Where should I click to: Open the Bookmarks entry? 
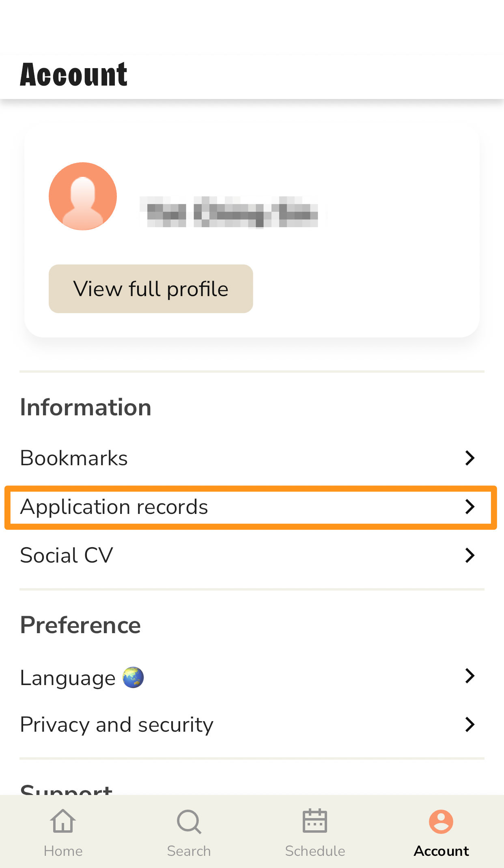click(252, 458)
